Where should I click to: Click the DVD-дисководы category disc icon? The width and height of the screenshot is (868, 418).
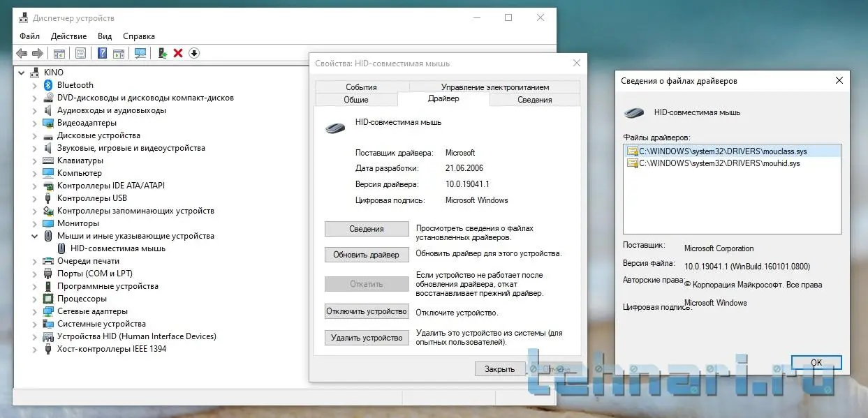coord(48,98)
